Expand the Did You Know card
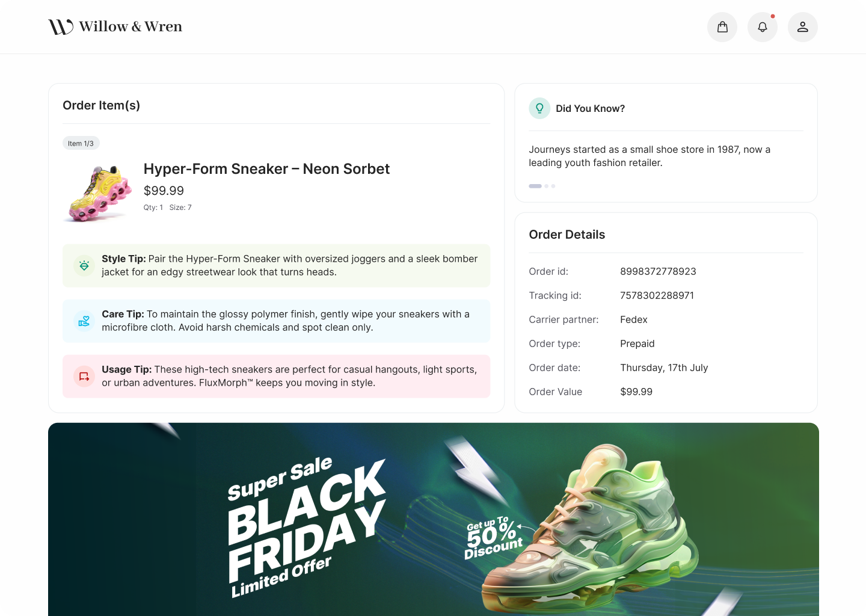The image size is (866, 616). 591,108
